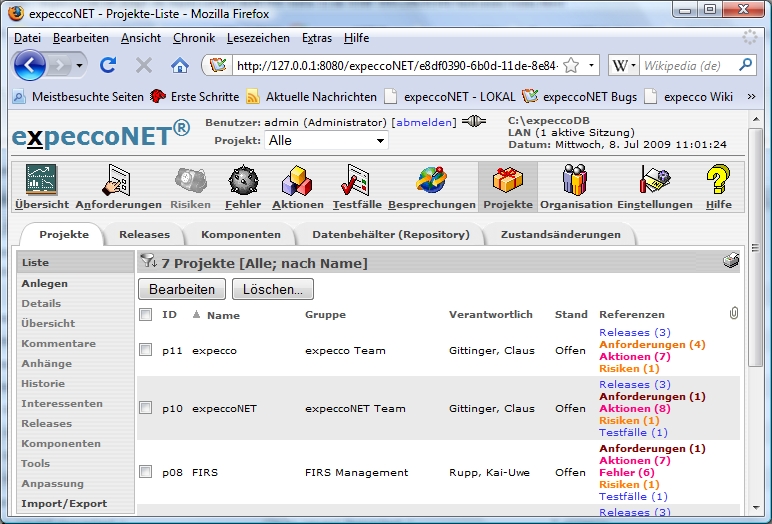The width and height of the screenshot is (772, 524).
Task: Open the Organisation people icon
Action: coord(575,181)
